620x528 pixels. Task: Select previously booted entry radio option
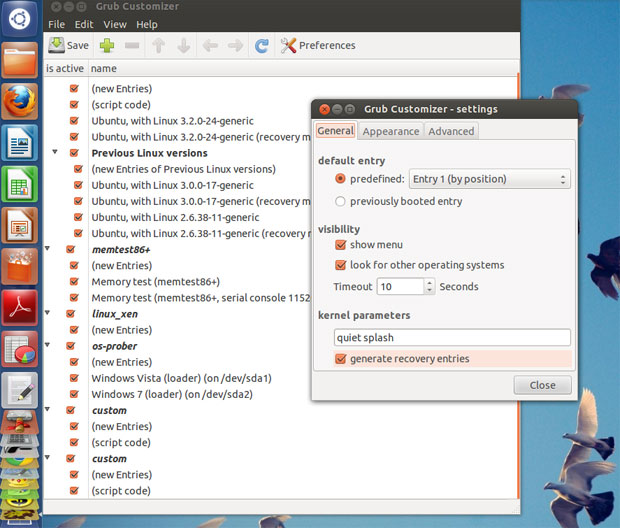pos(340,201)
